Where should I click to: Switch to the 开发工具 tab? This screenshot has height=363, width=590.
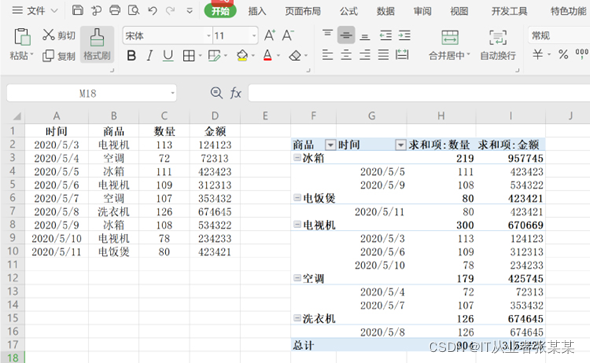(x=509, y=11)
